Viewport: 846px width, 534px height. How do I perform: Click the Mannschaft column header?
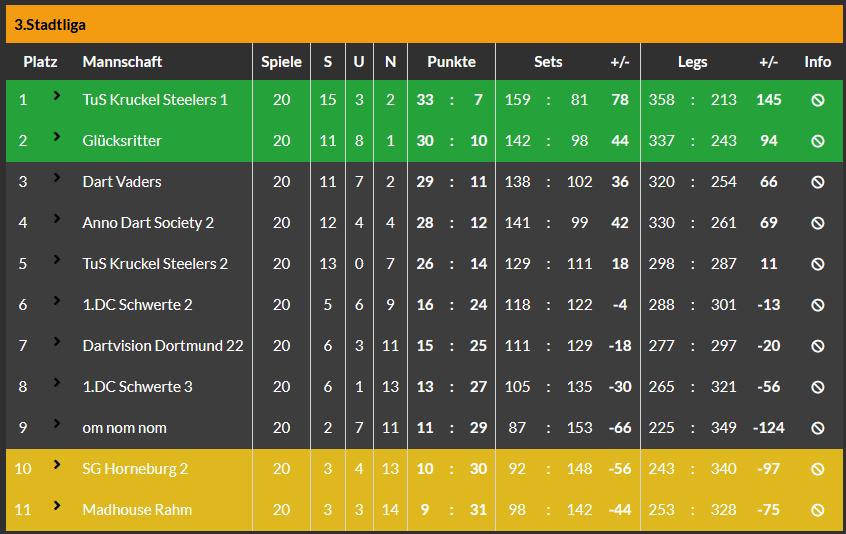click(x=122, y=62)
